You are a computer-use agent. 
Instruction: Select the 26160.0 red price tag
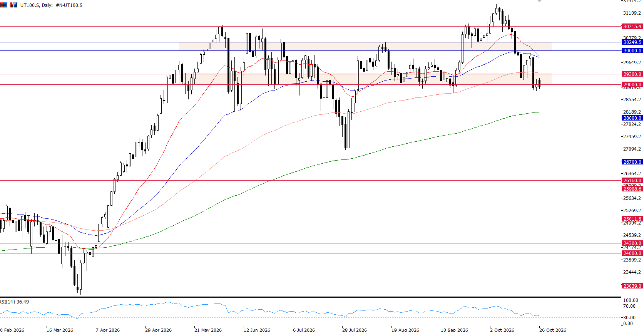(x=632, y=181)
